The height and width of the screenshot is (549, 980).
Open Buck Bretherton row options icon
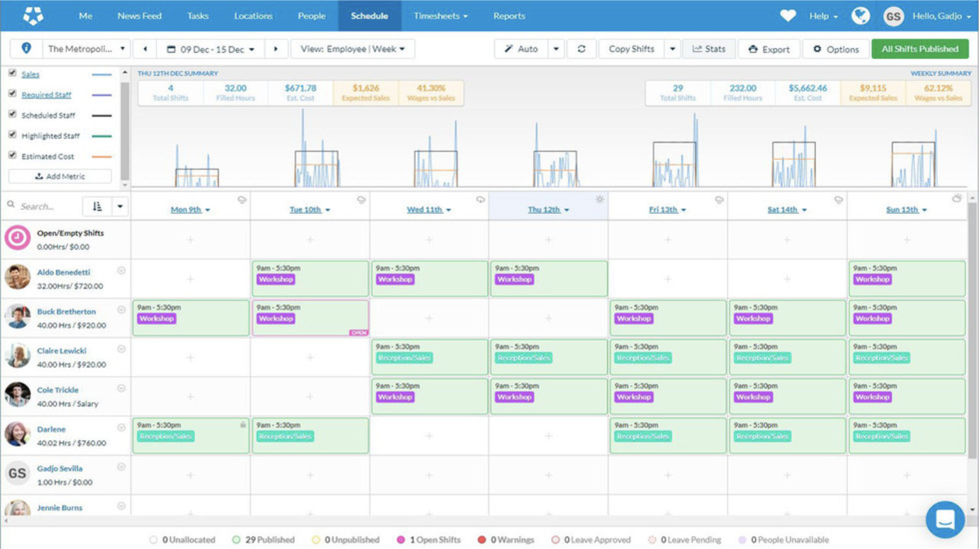point(121,310)
